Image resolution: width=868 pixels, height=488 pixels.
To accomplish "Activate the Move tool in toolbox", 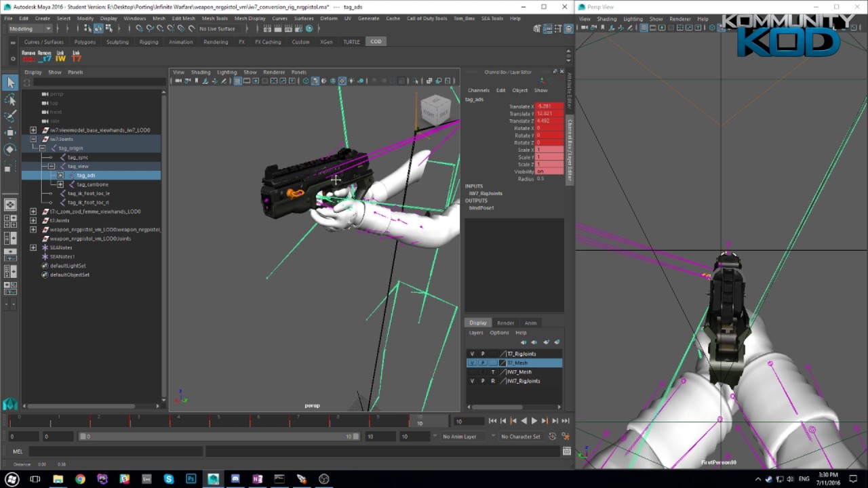I will coord(10,133).
